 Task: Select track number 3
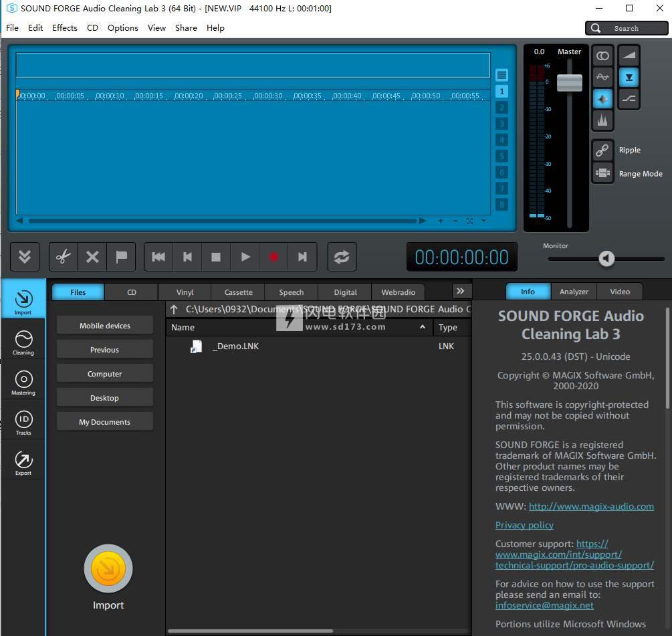point(502,124)
